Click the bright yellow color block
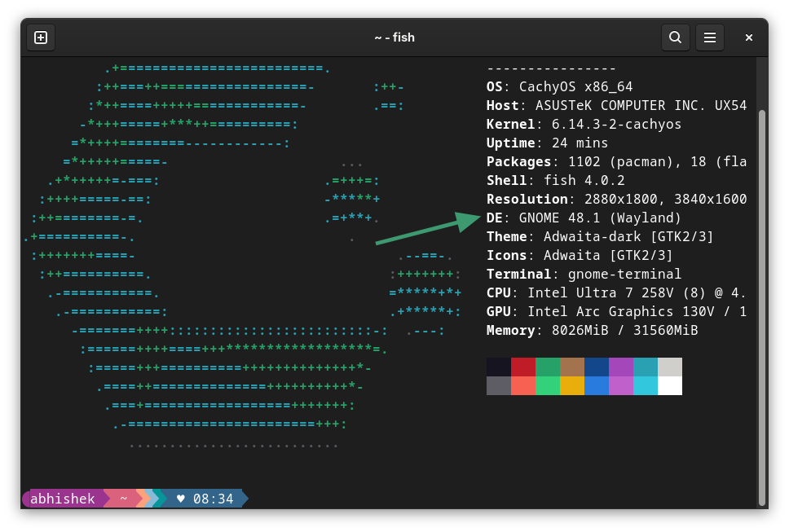The height and width of the screenshot is (532, 789). 572,385
